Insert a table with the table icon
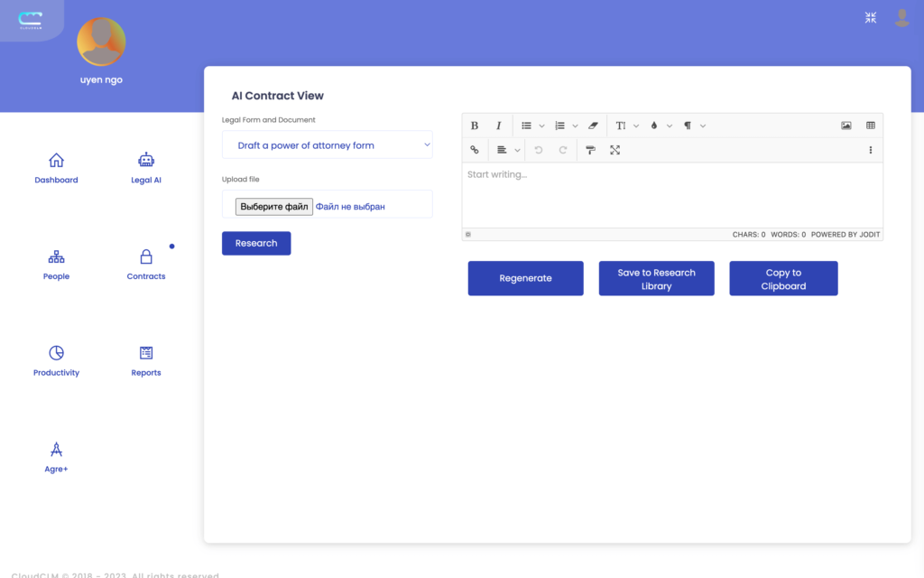Screen dimensions: 924x578 [x=871, y=126]
